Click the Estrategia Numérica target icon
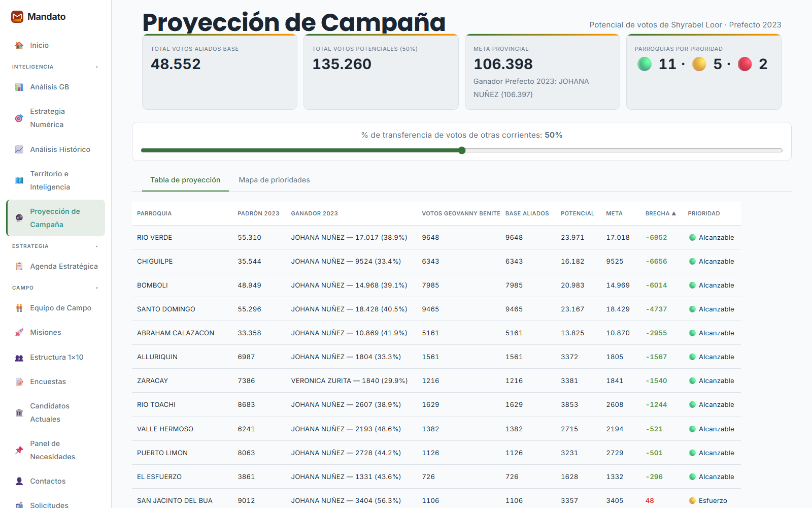 (x=19, y=118)
